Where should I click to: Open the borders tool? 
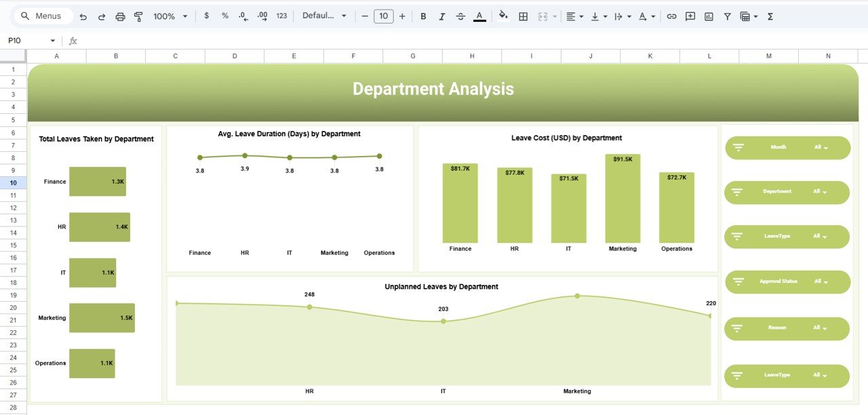pos(523,16)
